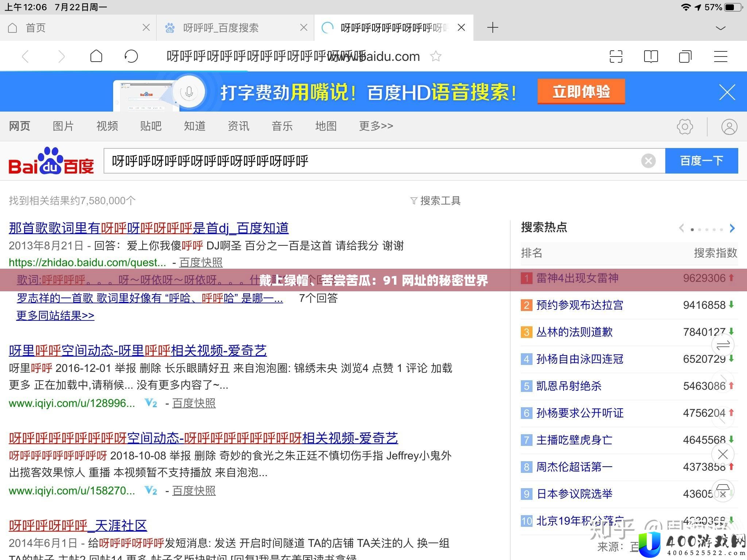
Task: Open hot topic 周杰伦超话第一
Action: pyautogui.click(x=574, y=467)
